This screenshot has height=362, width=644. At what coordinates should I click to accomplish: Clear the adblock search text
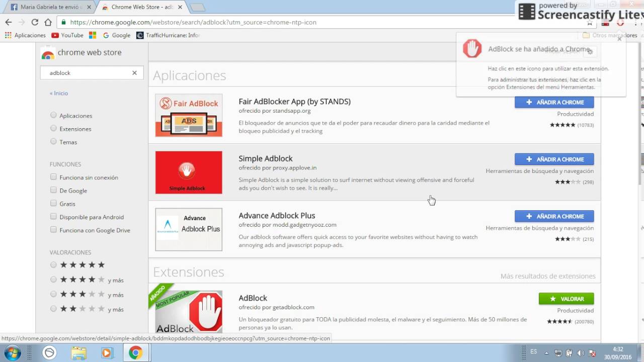point(134,73)
